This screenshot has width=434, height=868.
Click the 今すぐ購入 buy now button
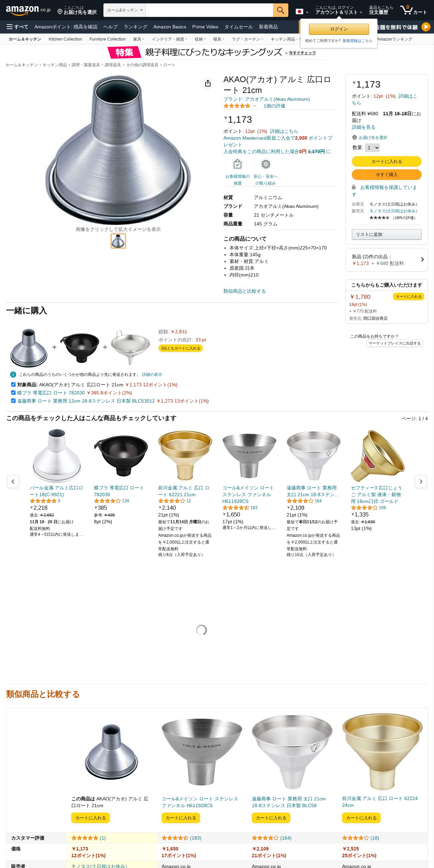(386, 174)
